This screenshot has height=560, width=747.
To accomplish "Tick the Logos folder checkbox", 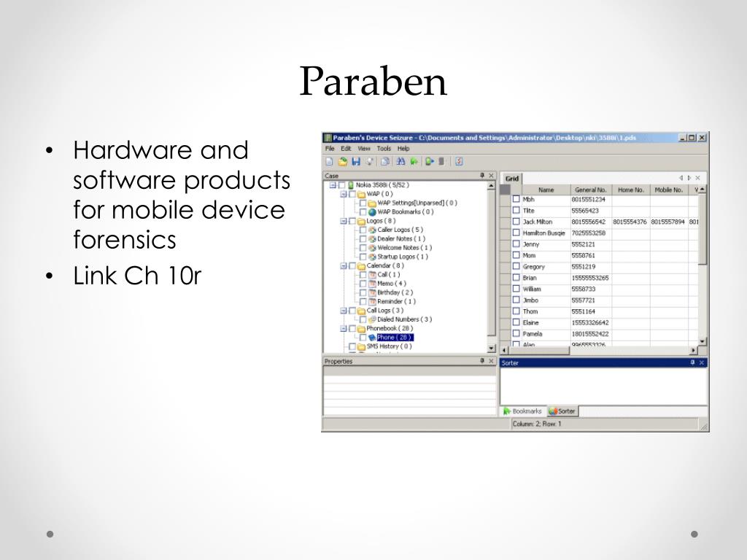I will click(352, 221).
